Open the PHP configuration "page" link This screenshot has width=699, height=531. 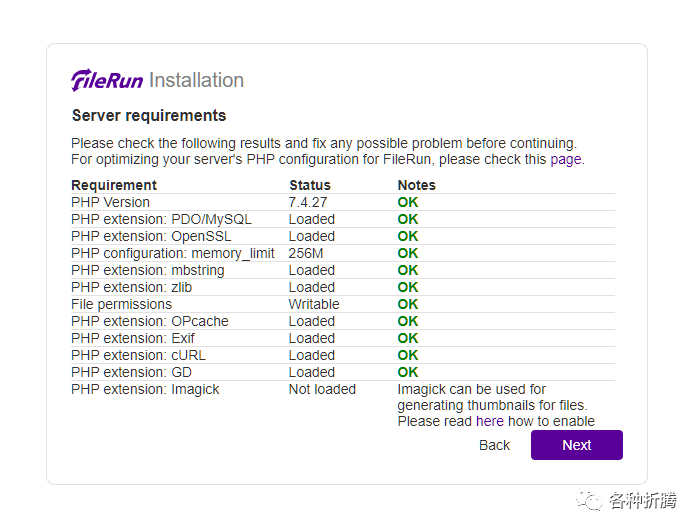[565, 159]
